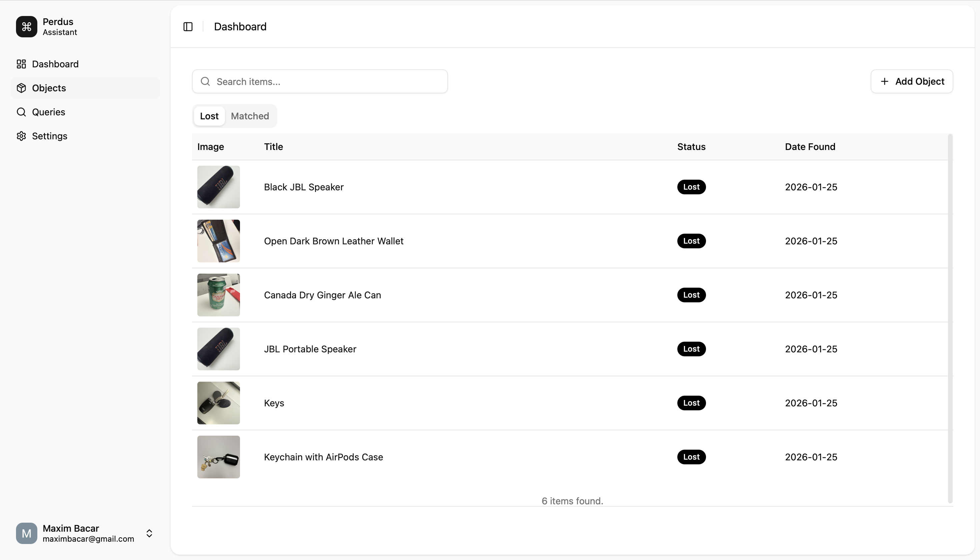This screenshot has height=560, width=980.
Task: Click the Dashboard grid icon in sidebar
Action: 21,64
